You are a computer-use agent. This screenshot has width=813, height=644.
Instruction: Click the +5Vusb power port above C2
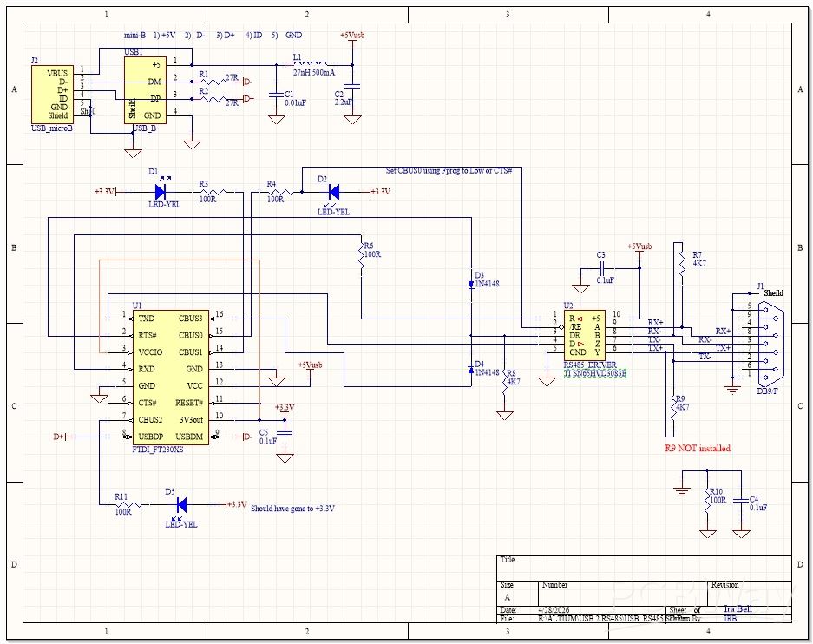coord(351,36)
